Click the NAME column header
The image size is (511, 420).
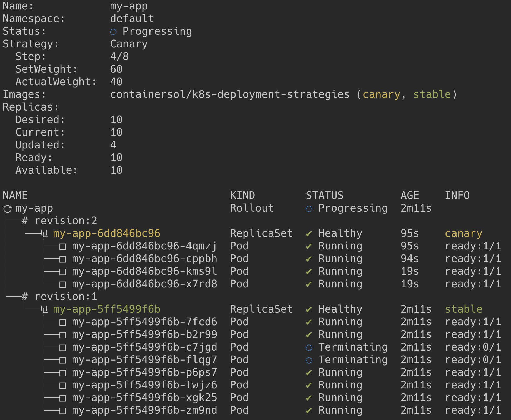pos(15,196)
